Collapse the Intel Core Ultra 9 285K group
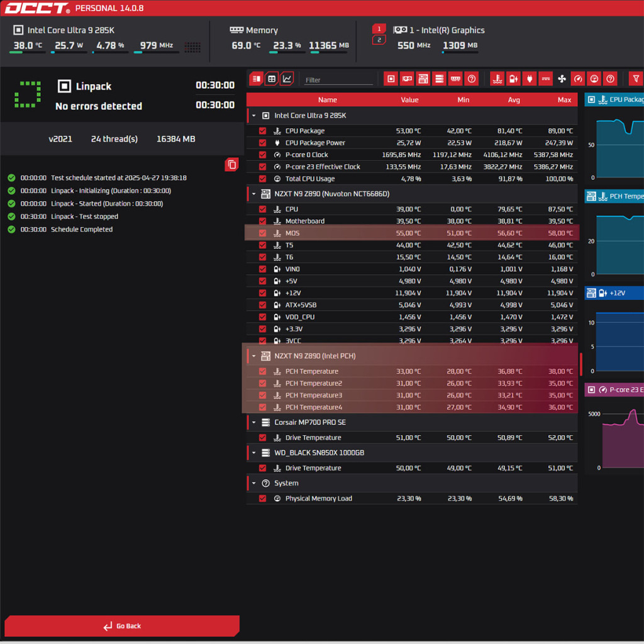The image size is (644, 644). pos(254,116)
